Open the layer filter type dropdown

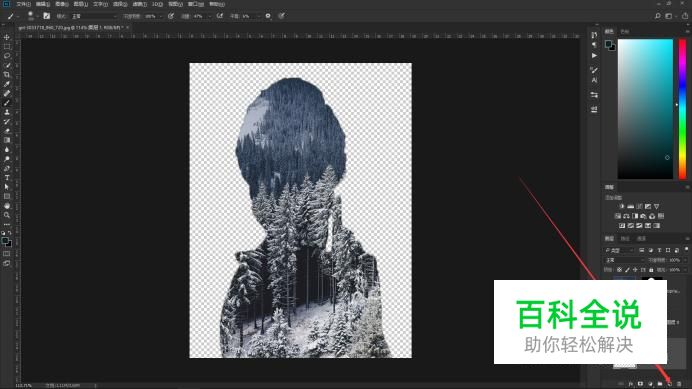click(619, 250)
